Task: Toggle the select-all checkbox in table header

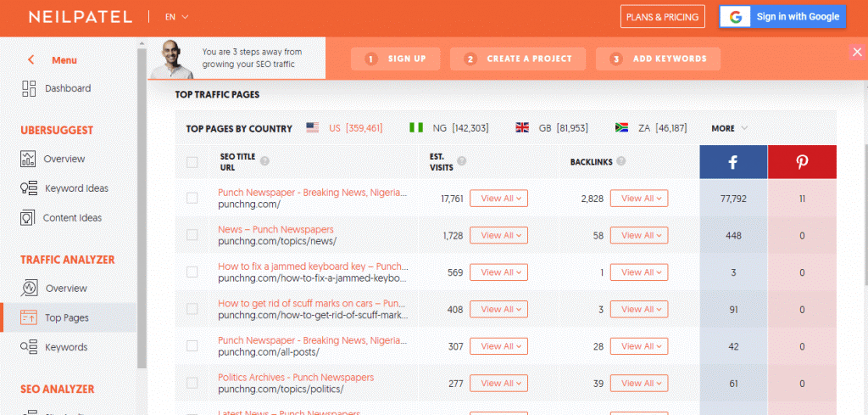Action: point(192,162)
